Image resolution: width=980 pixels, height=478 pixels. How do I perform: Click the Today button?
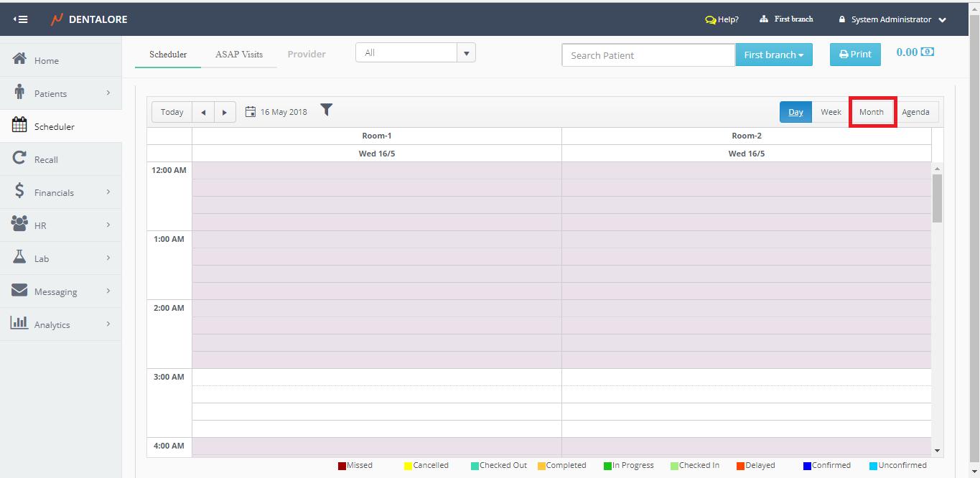[172, 112]
